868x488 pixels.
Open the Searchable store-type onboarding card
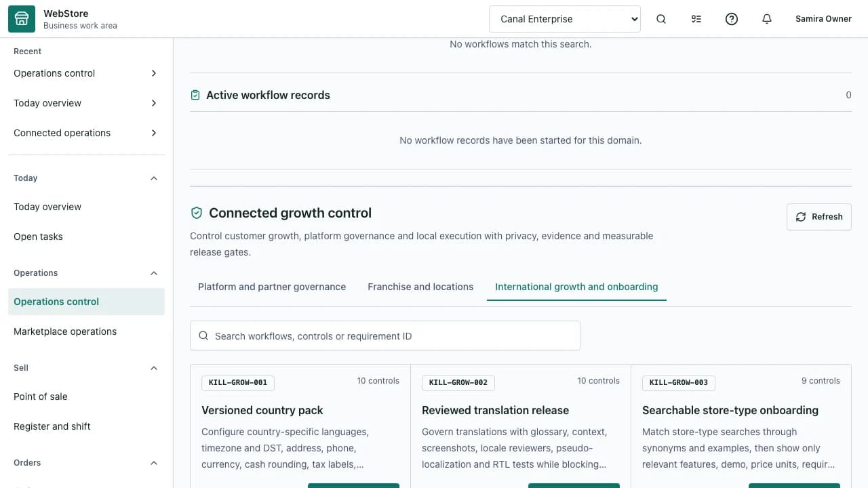tap(741, 426)
